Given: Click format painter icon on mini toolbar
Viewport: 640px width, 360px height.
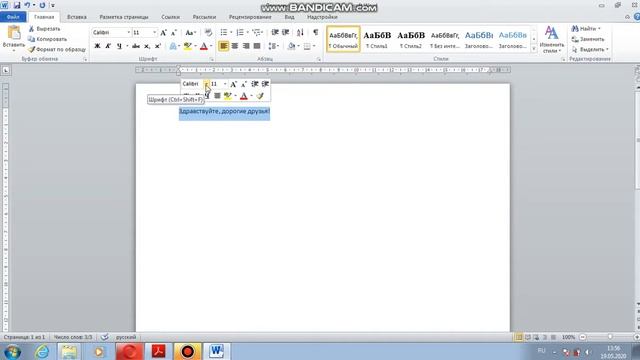Looking at the screenshot, I should 260,96.
